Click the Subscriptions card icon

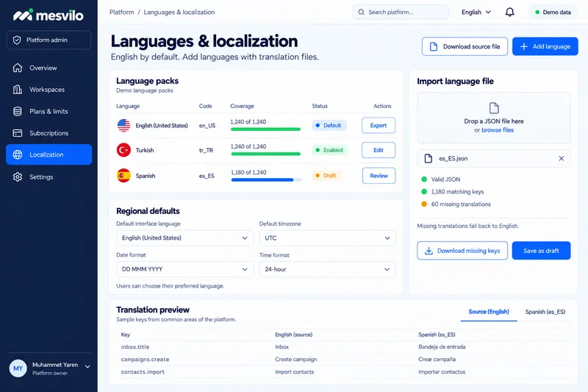pos(17,133)
